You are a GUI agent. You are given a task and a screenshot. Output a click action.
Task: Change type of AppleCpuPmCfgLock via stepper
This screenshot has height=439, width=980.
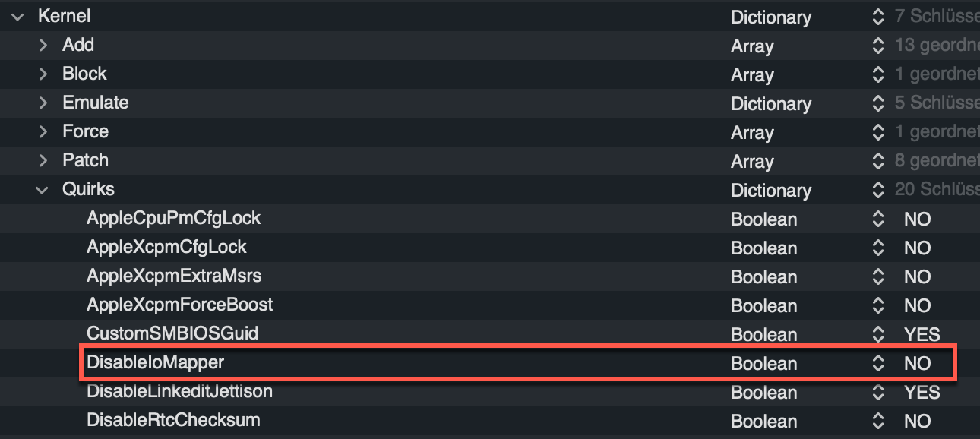pos(877,219)
